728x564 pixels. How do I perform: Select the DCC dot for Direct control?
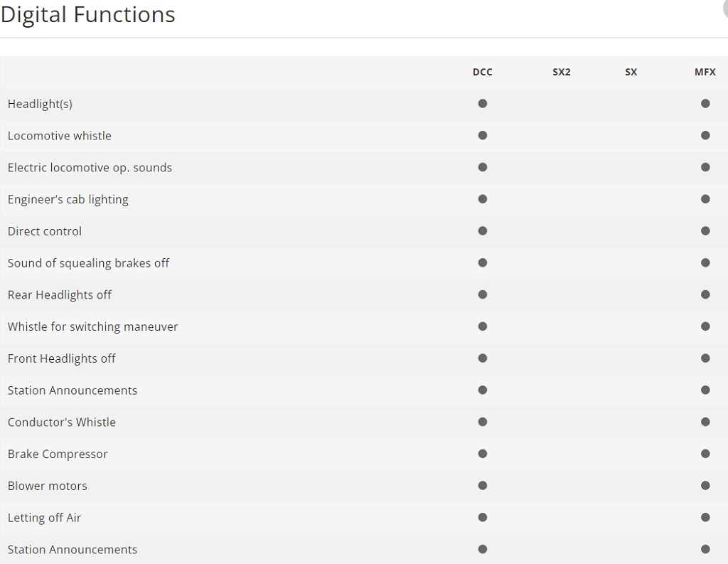click(x=483, y=230)
